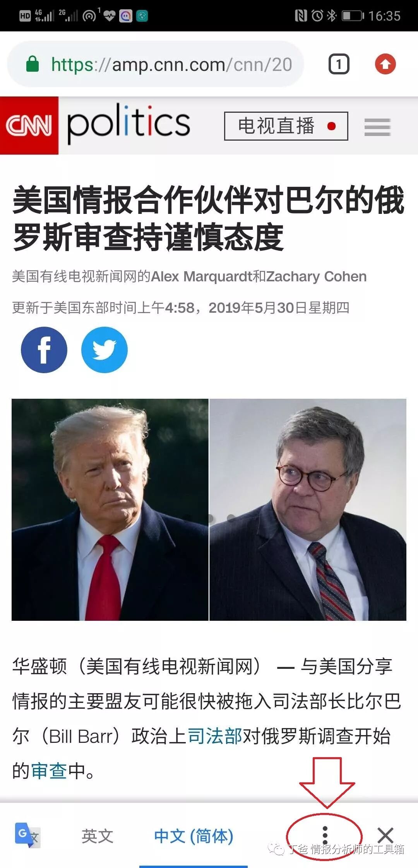
Task: Tap the battery status indicator
Action: click(x=352, y=16)
